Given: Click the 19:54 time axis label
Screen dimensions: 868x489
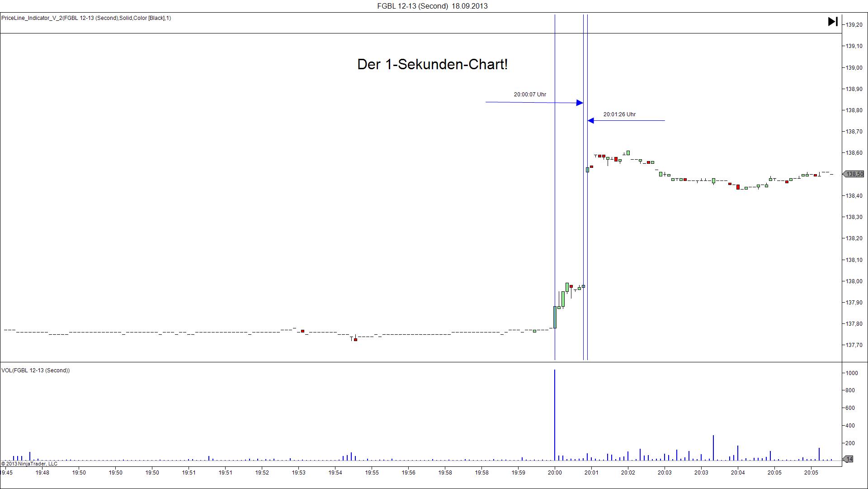Looking at the screenshot, I should point(335,473).
